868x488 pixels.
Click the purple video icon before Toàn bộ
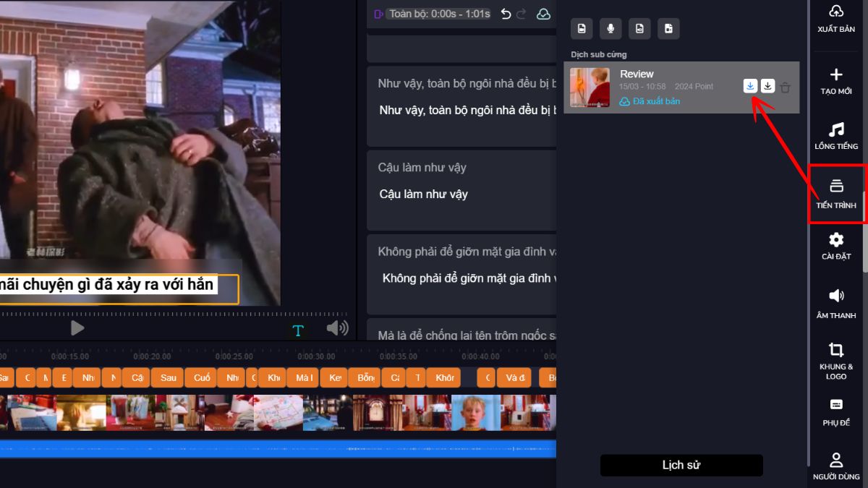click(x=378, y=14)
